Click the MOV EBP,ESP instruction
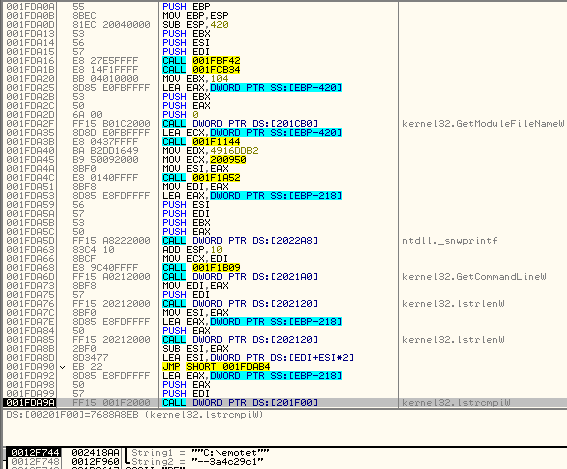The height and width of the screenshot is (469, 567). click(195, 16)
